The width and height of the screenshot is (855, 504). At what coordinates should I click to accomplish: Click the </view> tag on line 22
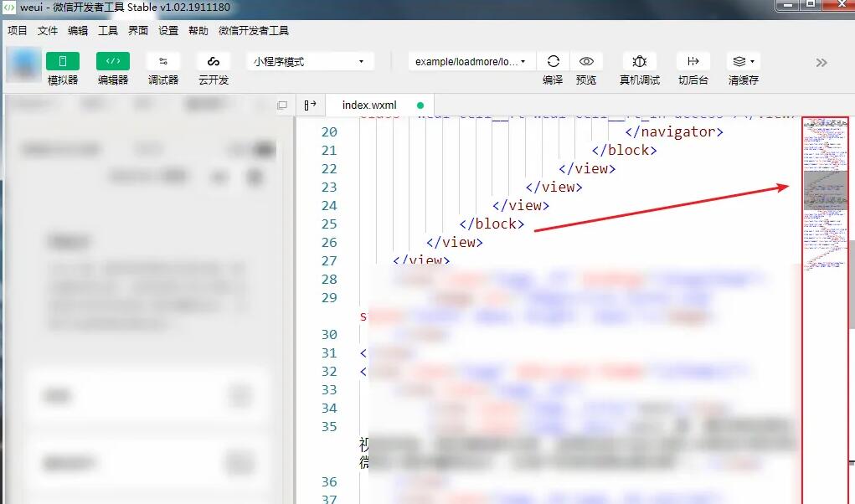point(587,169)
